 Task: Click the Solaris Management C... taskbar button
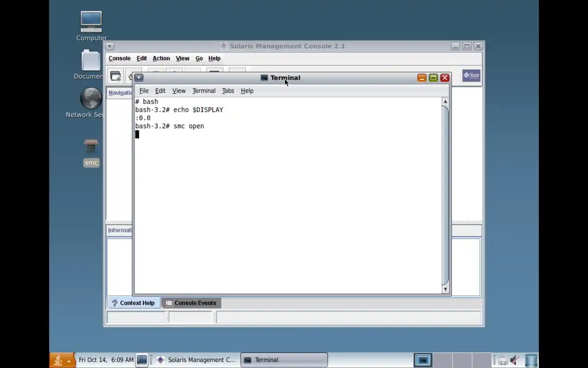(x=196, y=360)
